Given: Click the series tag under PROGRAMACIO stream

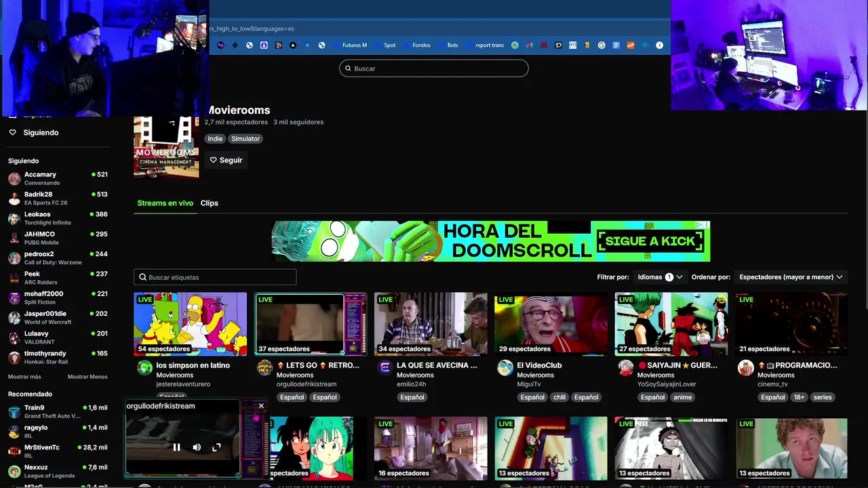Looking at the screenshot, I should [x=823, y=397].
